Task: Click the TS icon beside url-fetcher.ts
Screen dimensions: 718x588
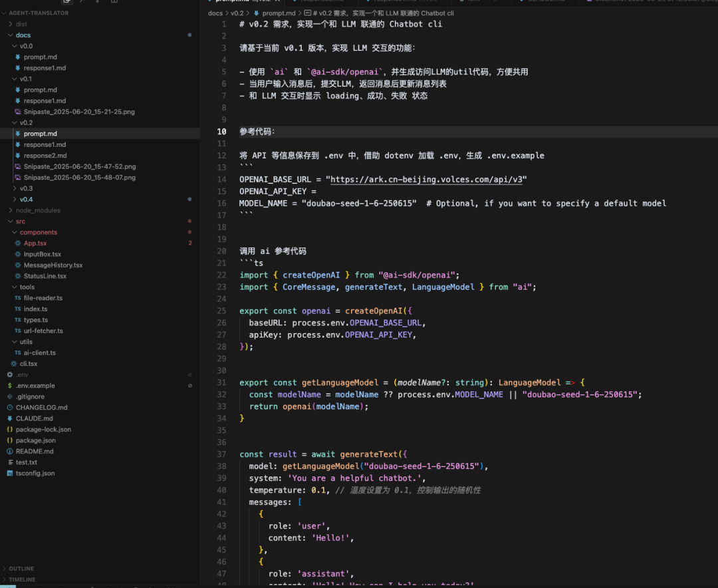Action: [17, 331]
